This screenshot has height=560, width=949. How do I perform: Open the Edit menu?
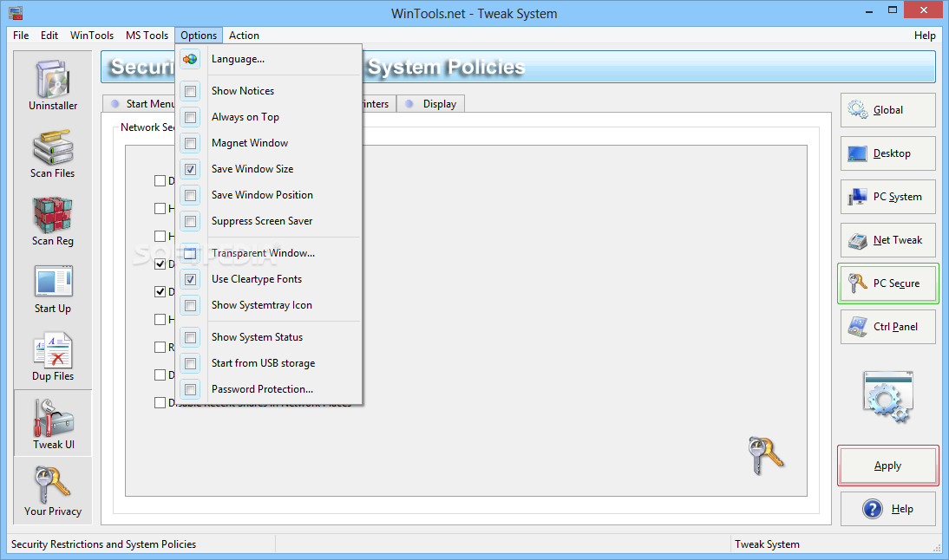pyautogui.click(x=49, y=36)
